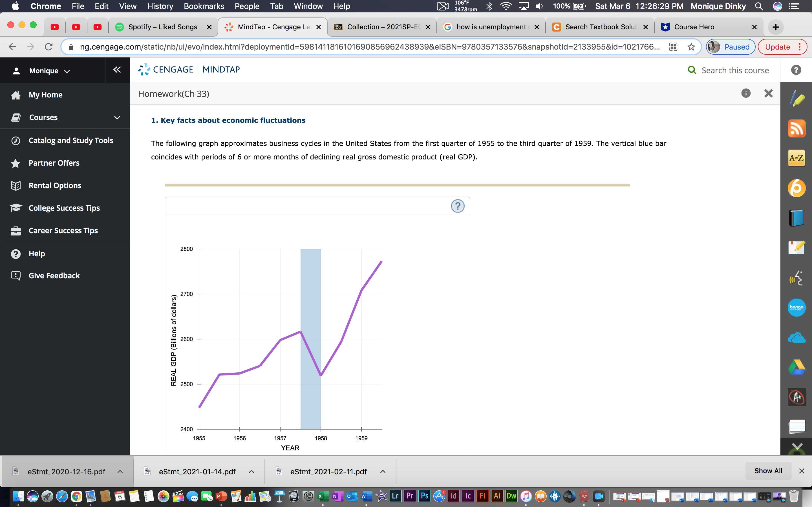
Task: Open options for eStmt_2021-01-14.pdf download
Action: pyautogui.click(x=251, y=472)
